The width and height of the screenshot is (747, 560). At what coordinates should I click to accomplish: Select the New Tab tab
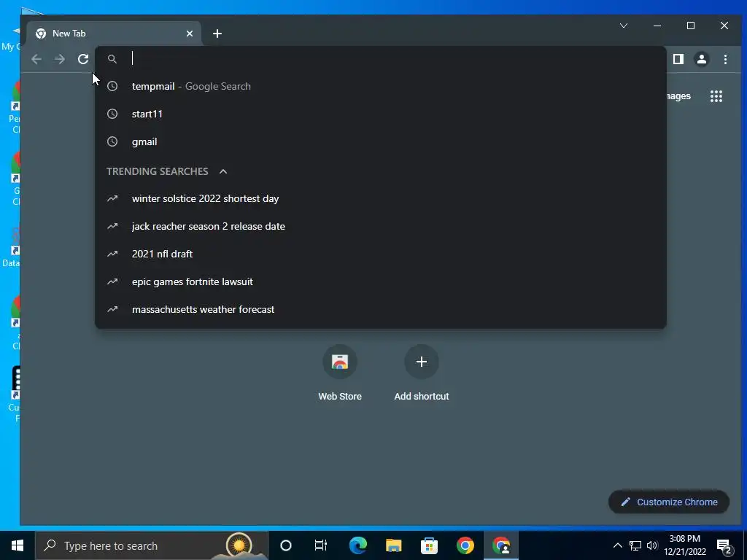click(x=113, y=34)
